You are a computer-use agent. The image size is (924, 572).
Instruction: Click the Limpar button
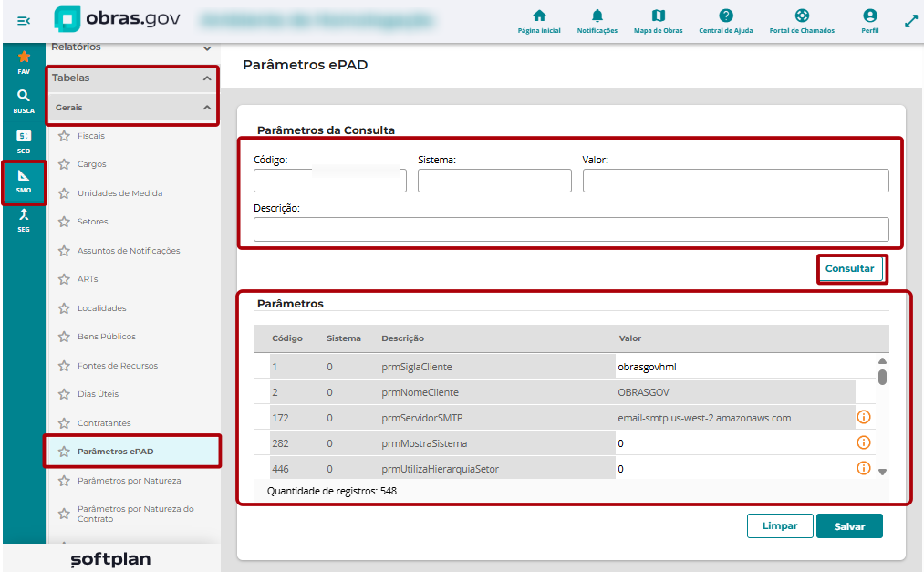coord(780,526)
